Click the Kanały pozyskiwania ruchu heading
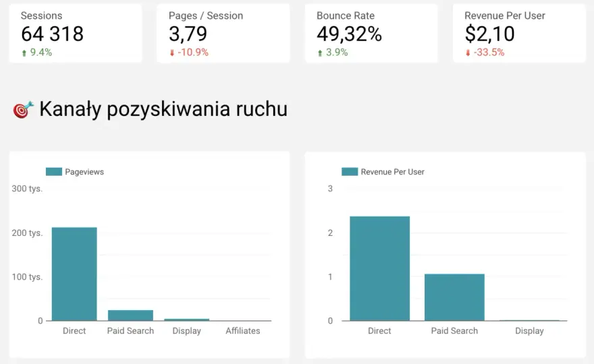 (163, 109)
